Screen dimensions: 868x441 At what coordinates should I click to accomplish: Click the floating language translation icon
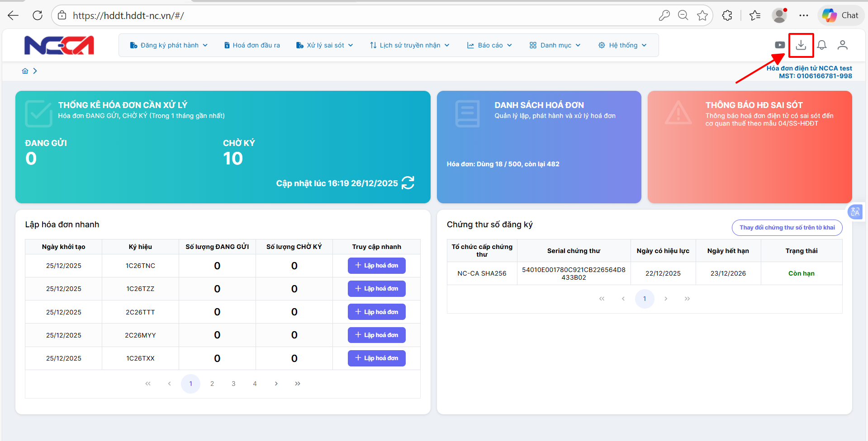pos(855,212)
